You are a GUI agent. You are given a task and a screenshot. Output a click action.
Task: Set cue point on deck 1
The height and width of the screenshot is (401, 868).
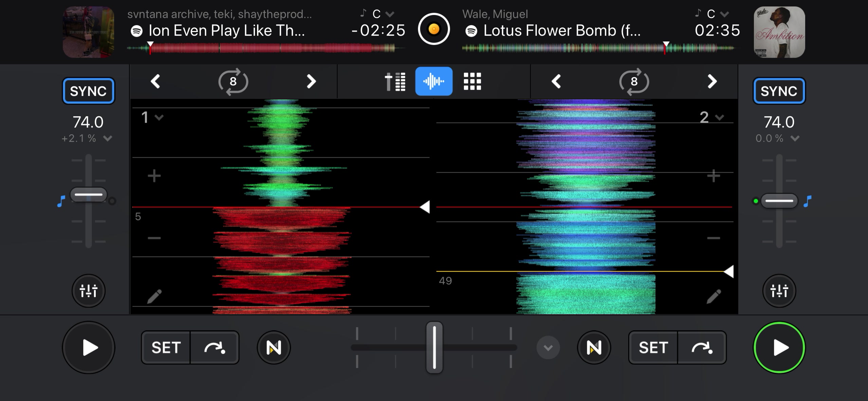click(x=166, y=348)
